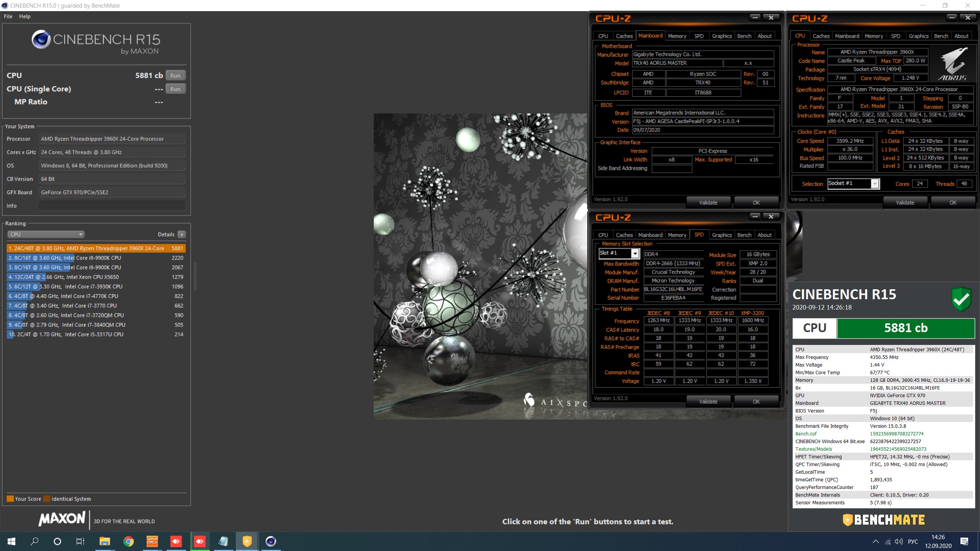
Task: Click OK in CPU-Z CPU window
Action: click(953, 202)
